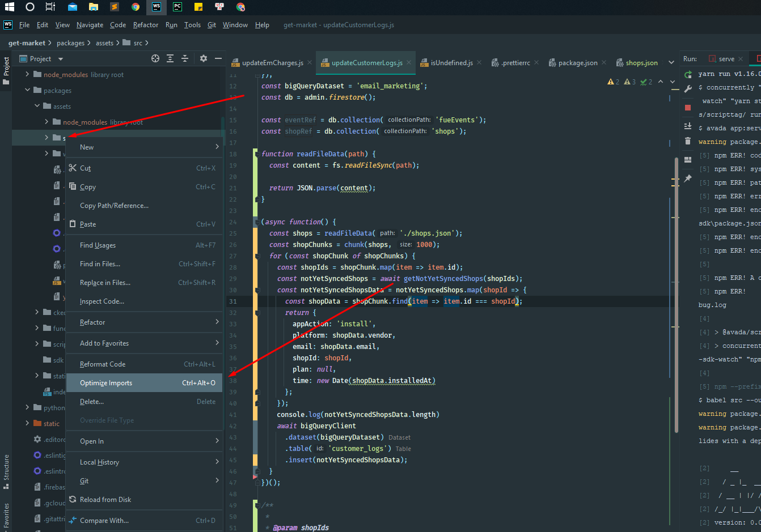The width and height of the screenshot is (761, 532).
Task: Stop the running serve process
Action: 688,107
